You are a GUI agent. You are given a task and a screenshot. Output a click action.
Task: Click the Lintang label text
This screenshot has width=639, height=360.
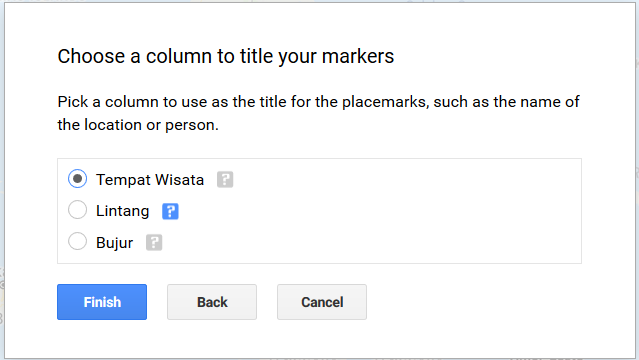point(123,211)
